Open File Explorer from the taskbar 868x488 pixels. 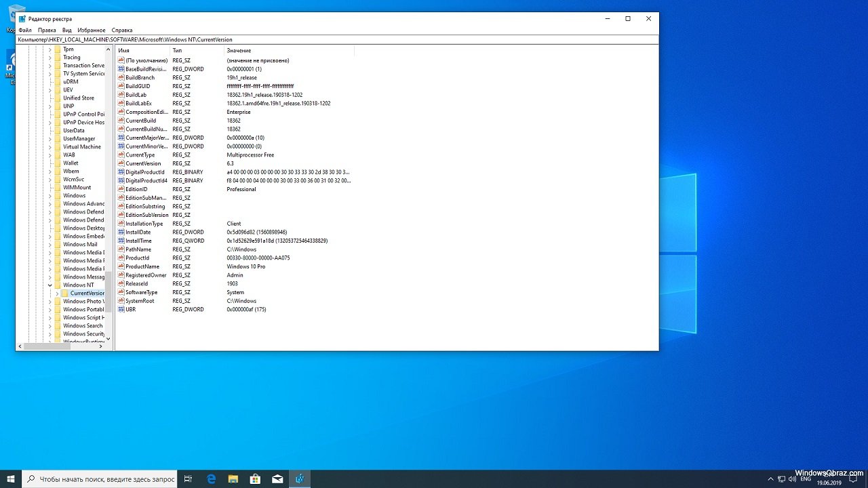point(233,479)
